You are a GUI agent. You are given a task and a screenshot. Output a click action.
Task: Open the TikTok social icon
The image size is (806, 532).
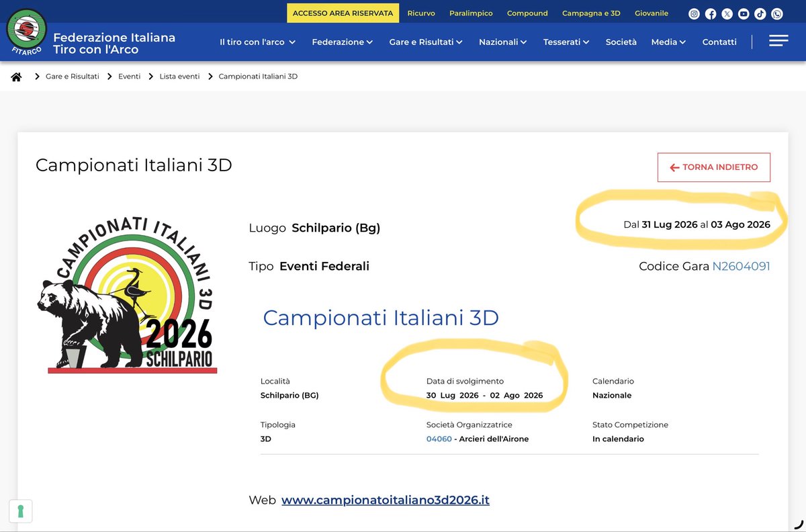click(x=760, y=13)
